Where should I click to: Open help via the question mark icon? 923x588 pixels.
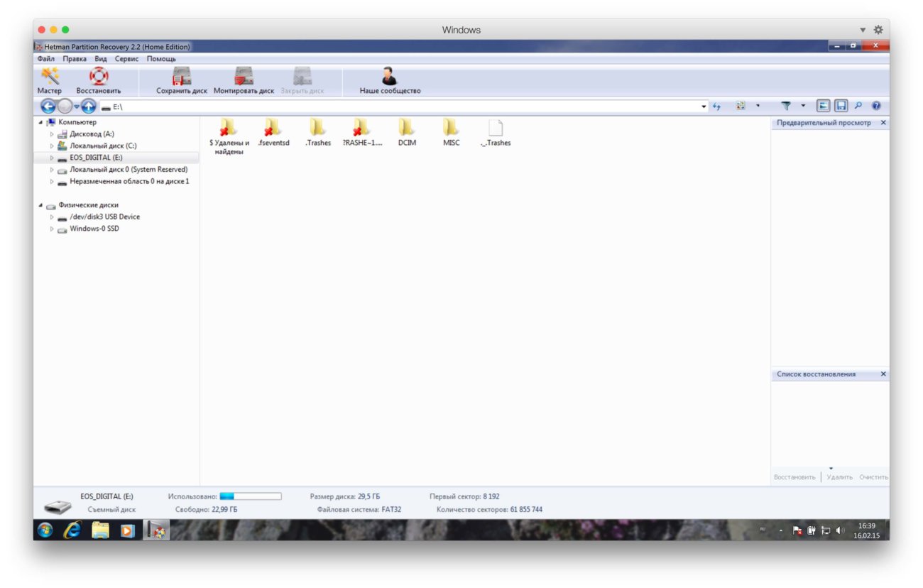pyautogui.click(x=876, y=105)
